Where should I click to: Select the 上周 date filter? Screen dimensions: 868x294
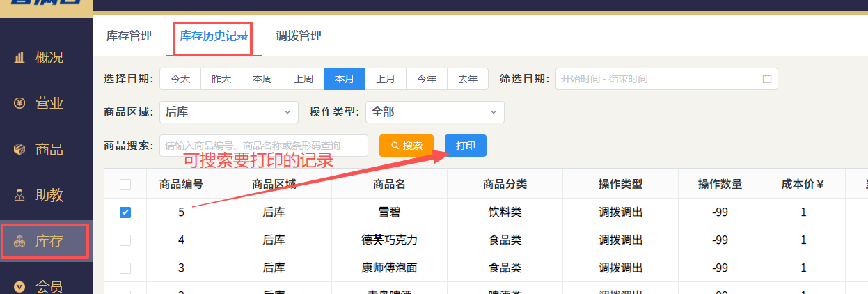tap(303, 79)
